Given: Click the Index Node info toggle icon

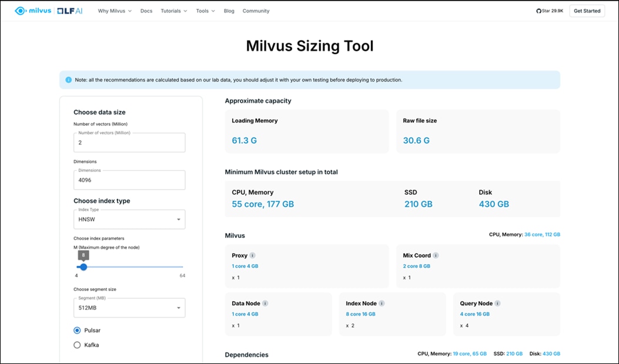Looking at the screenshot, I should pos(382,304).
